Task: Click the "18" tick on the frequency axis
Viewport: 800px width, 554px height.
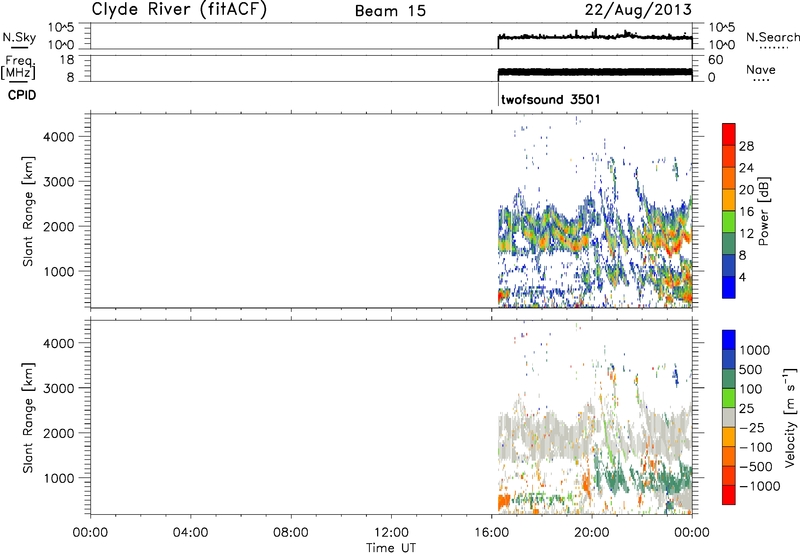Action: click(67, 60)
